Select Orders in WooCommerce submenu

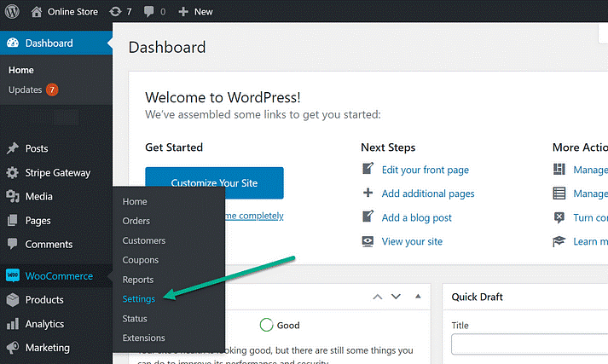[136, 221]
